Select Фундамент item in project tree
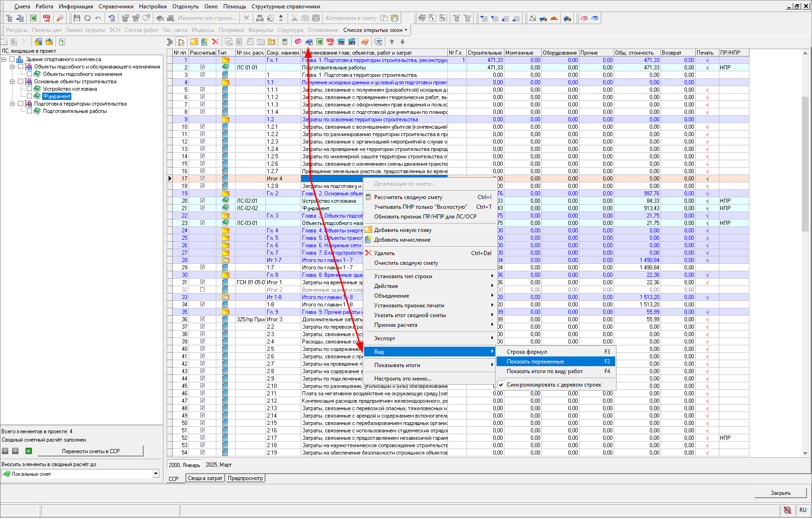This screenshot has width=812, height=518. pyautogui.click(x=57, y=96)
